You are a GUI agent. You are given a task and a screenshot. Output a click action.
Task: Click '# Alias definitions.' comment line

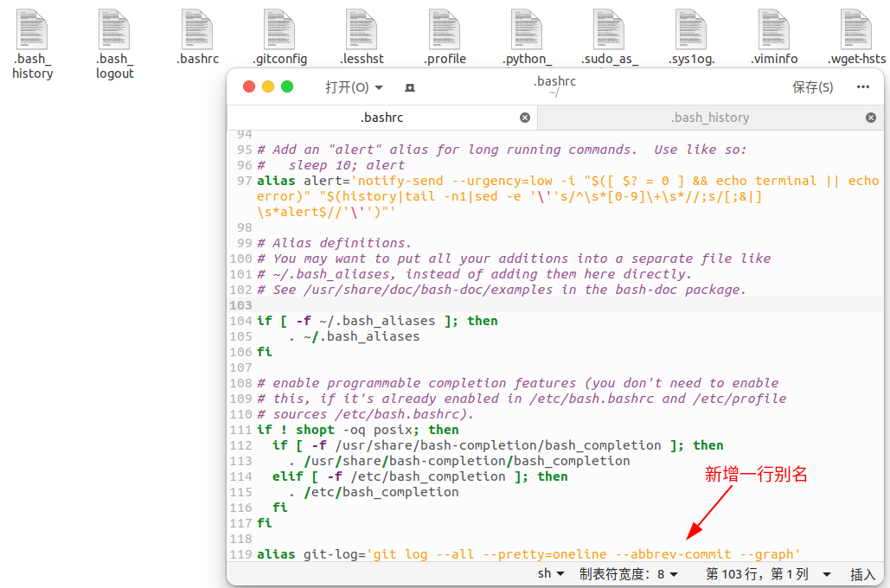coord(334,243)
